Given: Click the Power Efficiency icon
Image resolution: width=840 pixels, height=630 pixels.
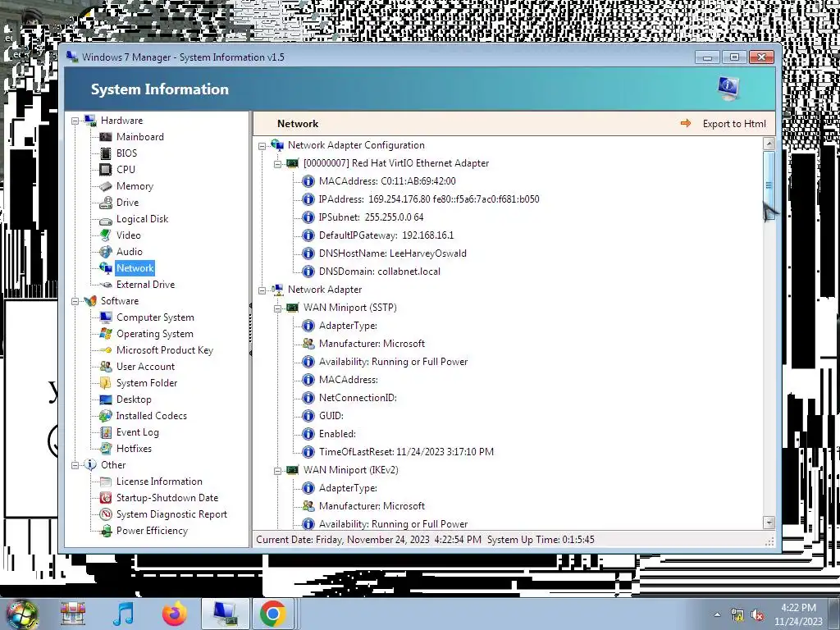Looking at the screenshot, I should pyautogui.click(x=106, y=531).
